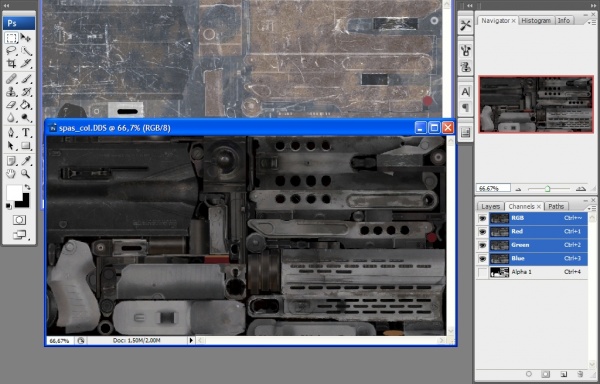Hide the RGB composite channel
The width and height of the screenshot is (600, 384).
tap(483, 218)
